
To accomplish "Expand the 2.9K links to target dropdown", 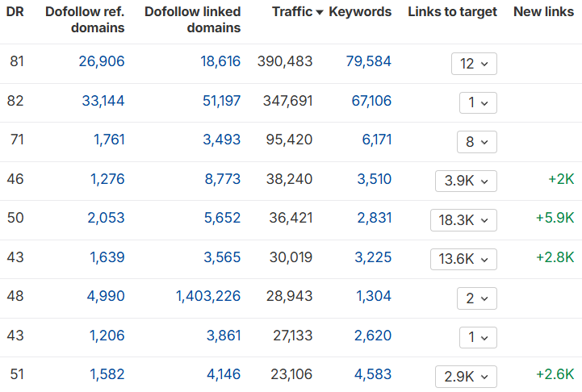I will [x=465, y=377].
